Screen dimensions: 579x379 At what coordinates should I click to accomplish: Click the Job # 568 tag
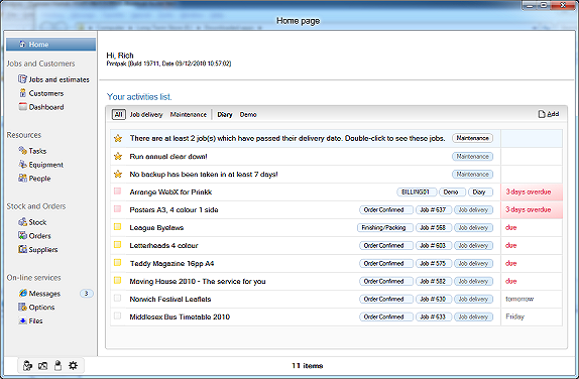pos(433,228)
